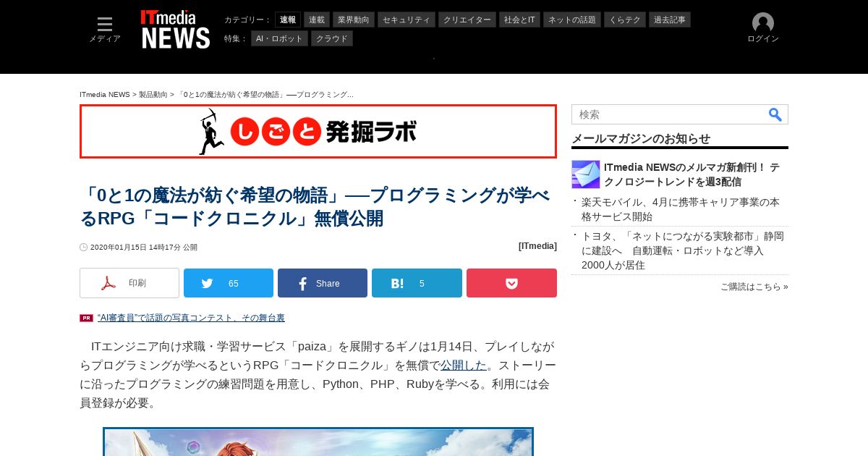
Task: Click the article title heading
Action: [315, 206]
